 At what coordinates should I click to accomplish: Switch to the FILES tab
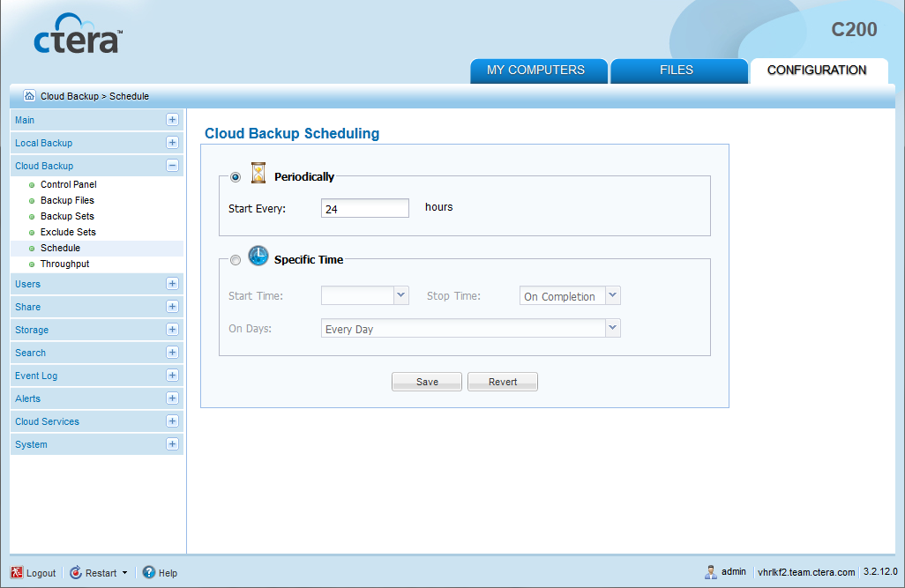tap(679, 71)
